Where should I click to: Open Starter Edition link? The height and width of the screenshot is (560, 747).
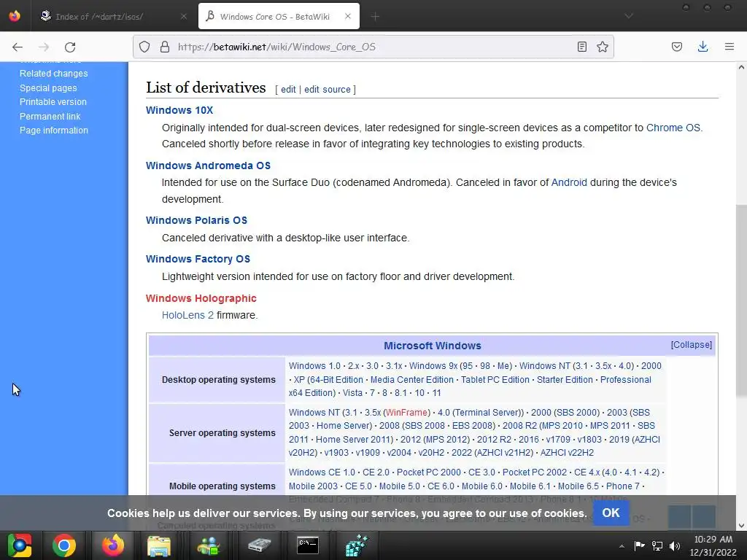pyautogui.click(x=565, y=379)
